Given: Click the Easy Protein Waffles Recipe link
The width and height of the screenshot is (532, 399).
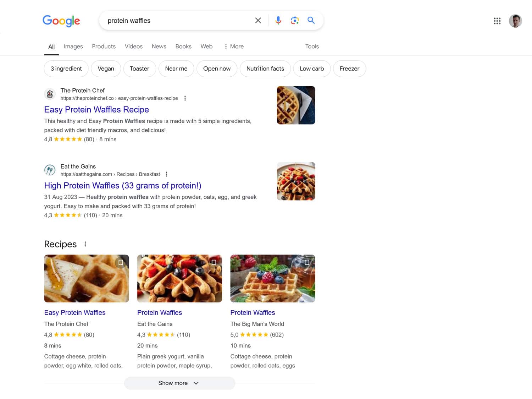Looking at the screenshot, I should point(96,109).
